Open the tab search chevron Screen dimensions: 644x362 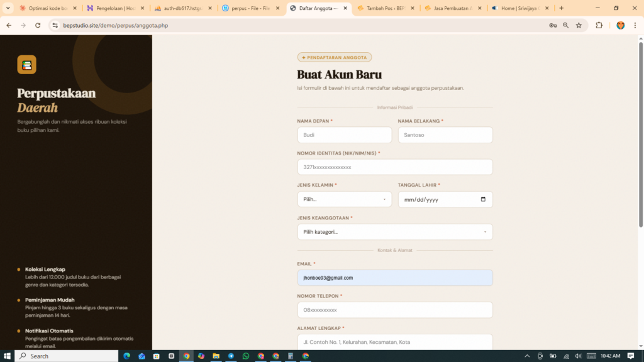tap(6, 9)
